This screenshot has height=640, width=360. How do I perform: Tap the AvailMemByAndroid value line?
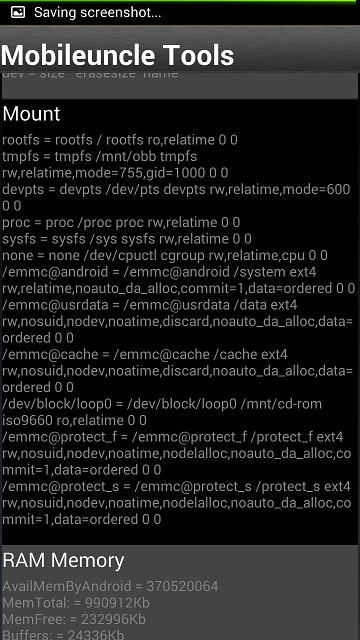pyautogui.click(x=110, y=587)
